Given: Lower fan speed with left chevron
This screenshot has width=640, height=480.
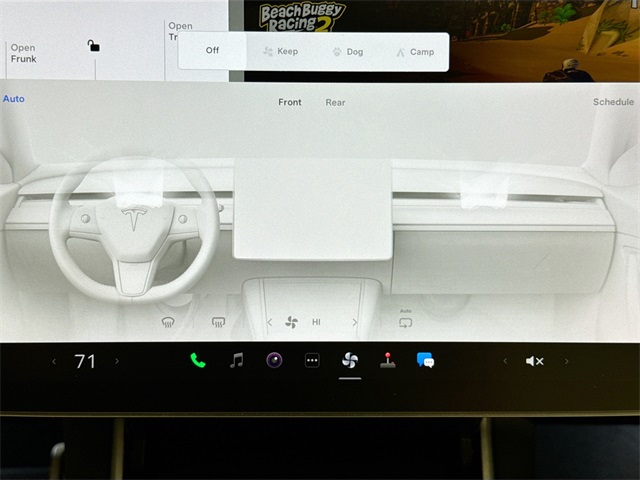Looking at the screenshot, I should pyautogui.click(x=269, y=322).
